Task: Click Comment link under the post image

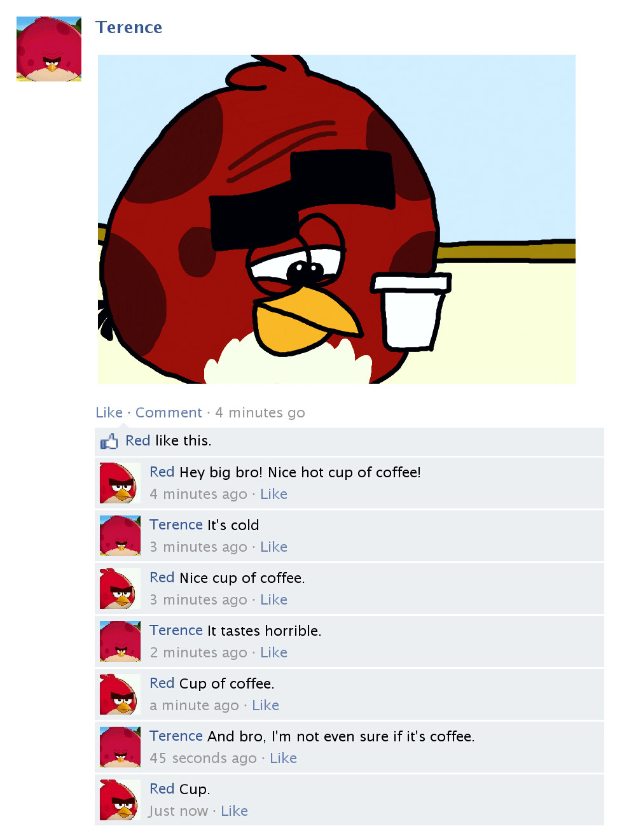Action: click(169, 412)
